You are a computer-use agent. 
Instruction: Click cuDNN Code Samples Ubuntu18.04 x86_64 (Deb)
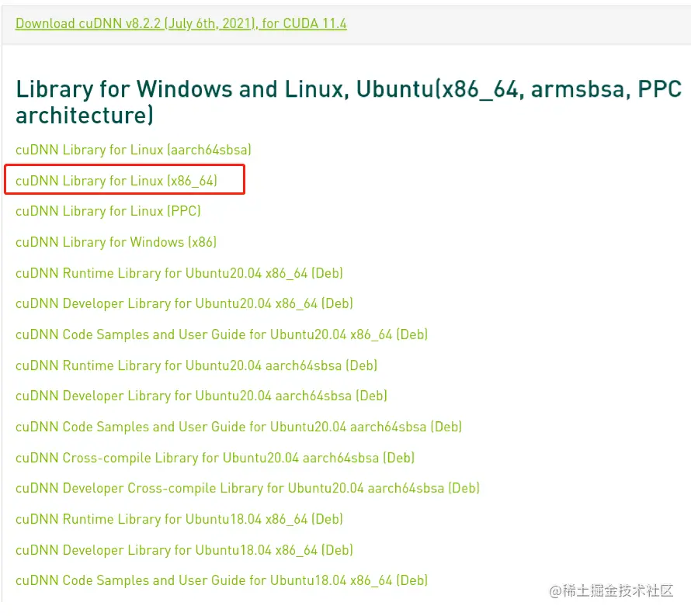pos(222,580)
